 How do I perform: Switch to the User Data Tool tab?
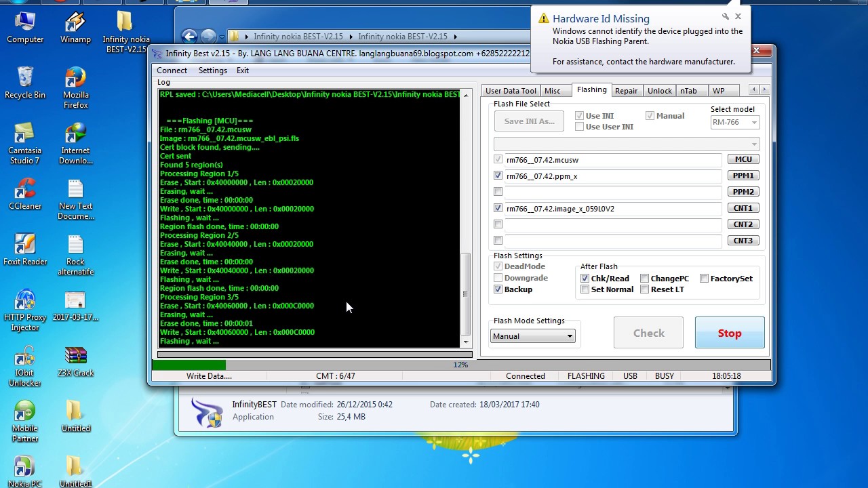click(x=511, y=91)
